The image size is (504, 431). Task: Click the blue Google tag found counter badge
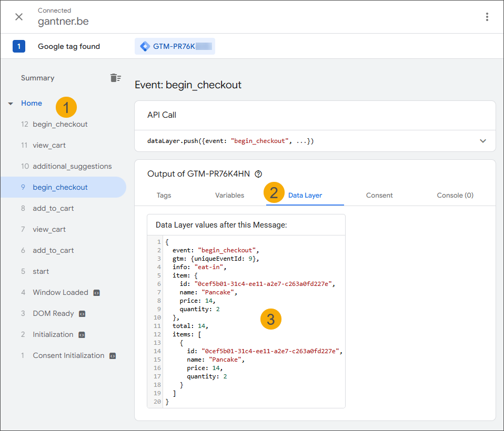click(19, 46)
